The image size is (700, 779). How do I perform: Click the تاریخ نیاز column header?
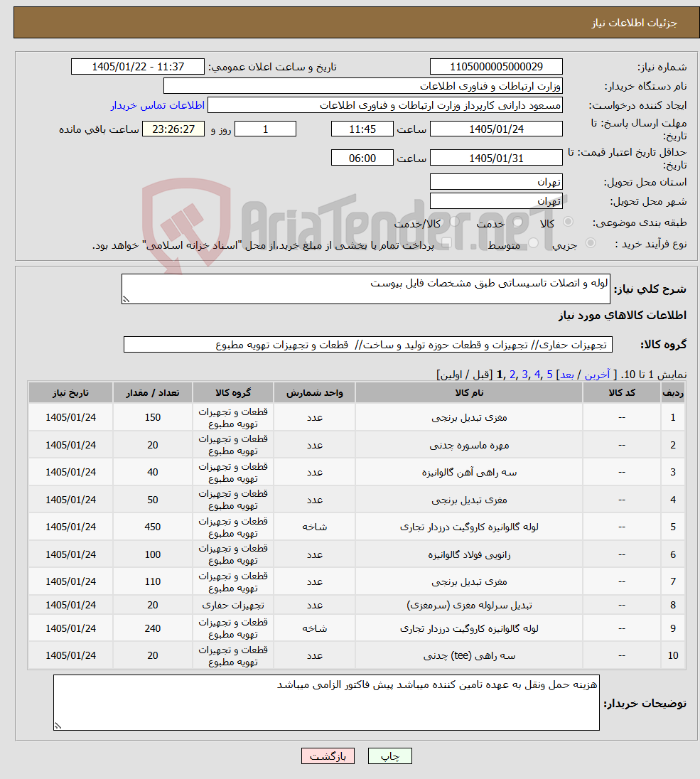(70, 392)
